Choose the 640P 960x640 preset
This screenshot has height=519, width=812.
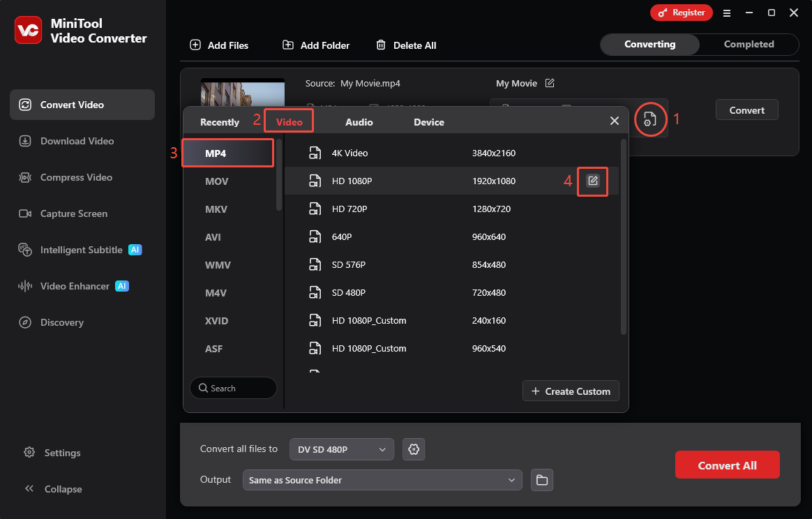tap(451, 236)
